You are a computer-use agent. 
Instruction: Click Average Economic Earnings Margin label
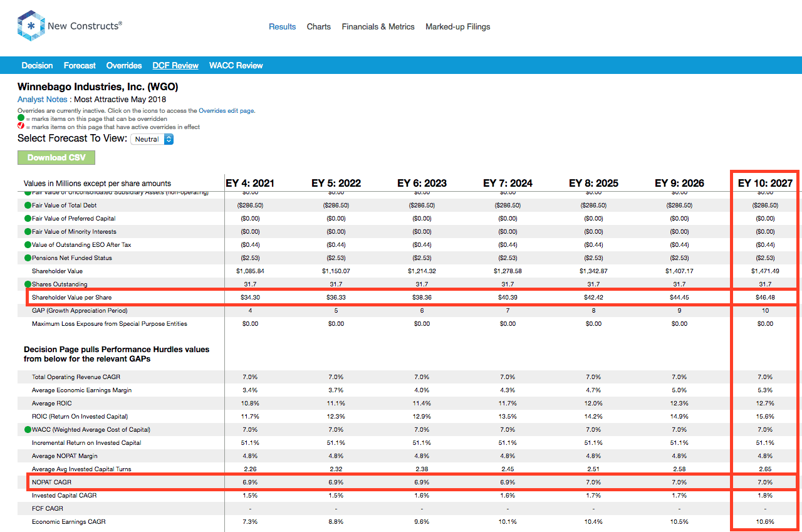coord(82,390)
